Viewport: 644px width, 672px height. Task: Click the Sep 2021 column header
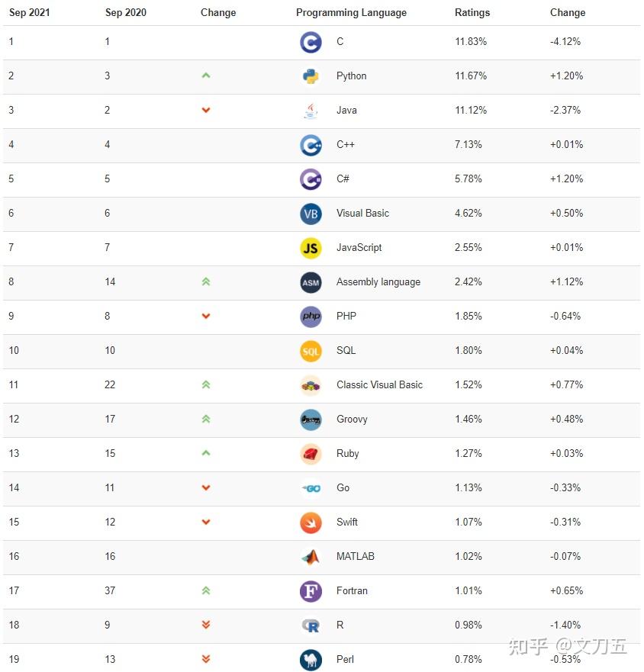30,12
